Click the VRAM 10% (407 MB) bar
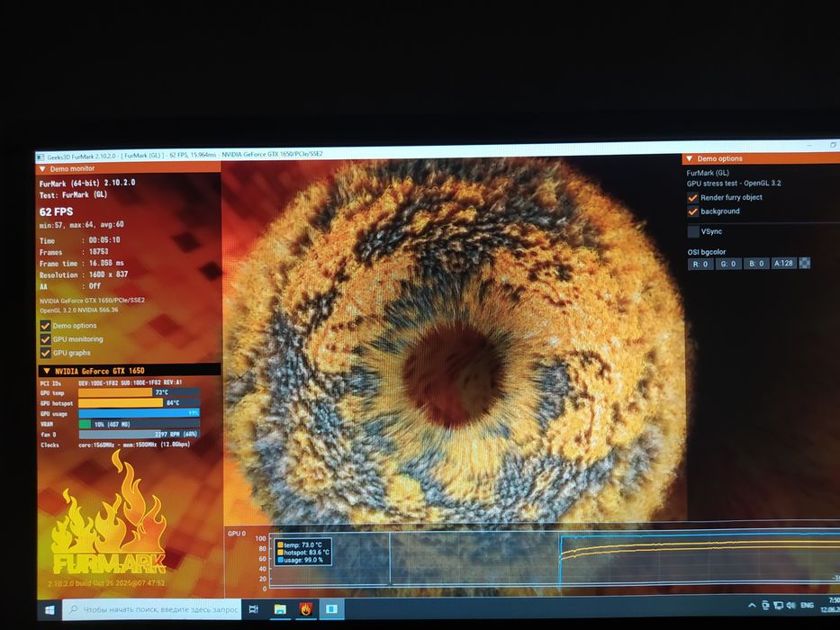Viewport: 840px width, 630px height. [140, 424]
